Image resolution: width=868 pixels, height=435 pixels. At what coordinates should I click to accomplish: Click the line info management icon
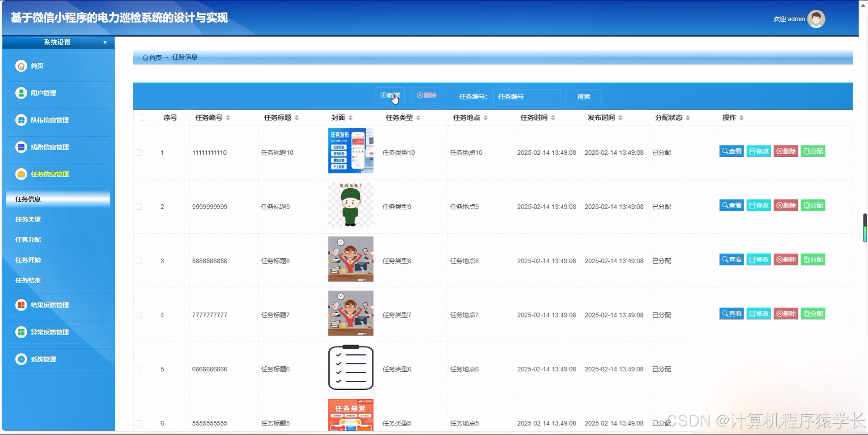(x=21, y=147)
